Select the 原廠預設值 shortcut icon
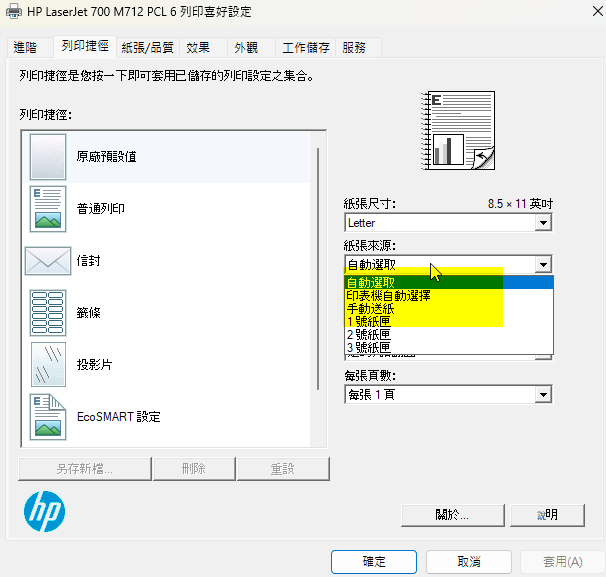 tap(47, 157)
